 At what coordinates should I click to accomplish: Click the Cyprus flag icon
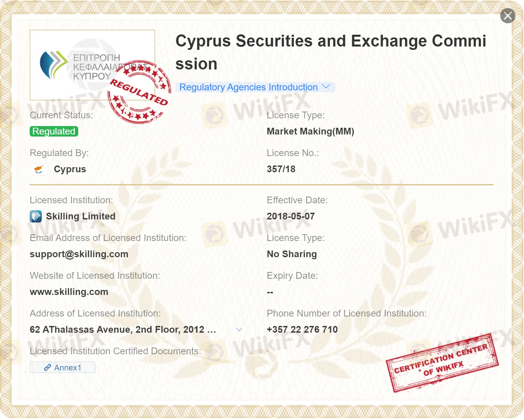click(x=39, y=169)
